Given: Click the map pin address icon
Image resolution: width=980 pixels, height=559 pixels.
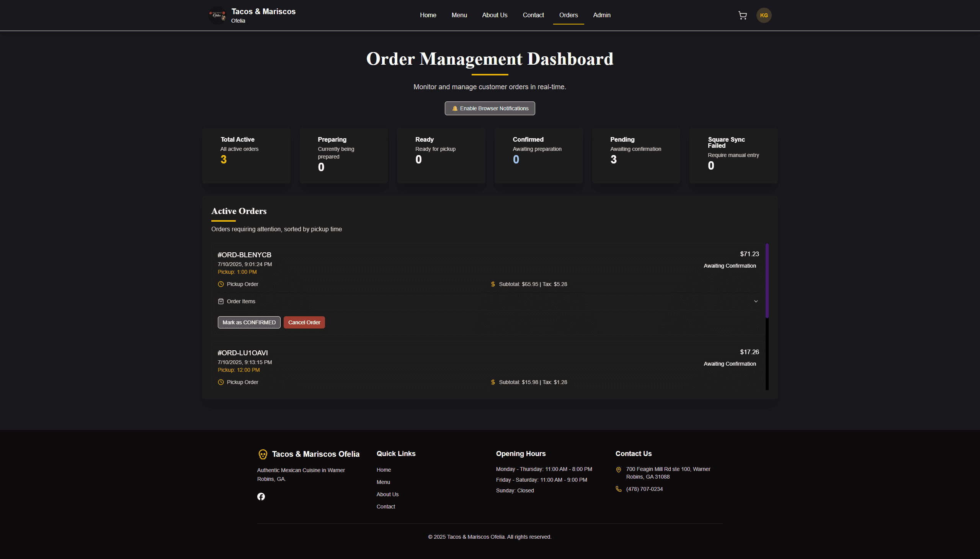Looking at the screenshot, I should pyautogui.click(x=618, y=469).
